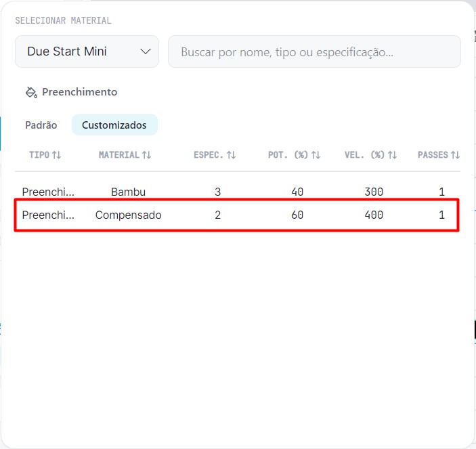Image resolution: width=476 pixels, height=449 pixels.
Task: Select the Bambu material row
Action: pyautogui.click(x=238, y=192)
